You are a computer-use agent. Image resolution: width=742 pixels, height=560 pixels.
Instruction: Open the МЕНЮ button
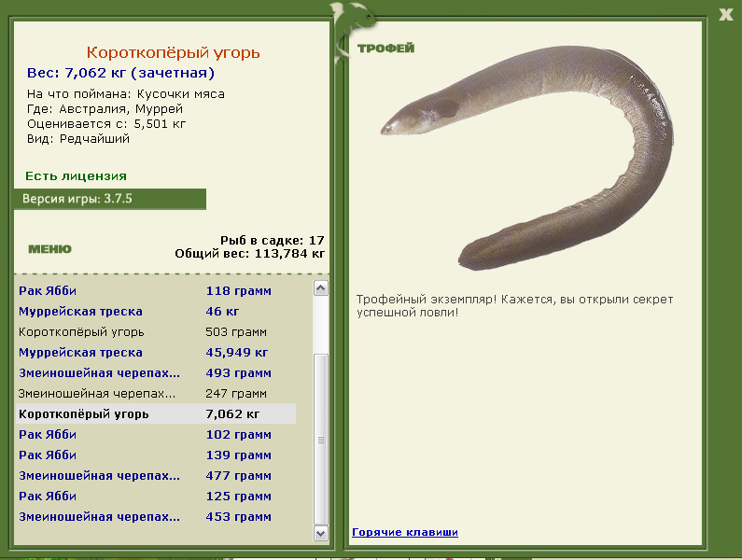click(49, 249)
